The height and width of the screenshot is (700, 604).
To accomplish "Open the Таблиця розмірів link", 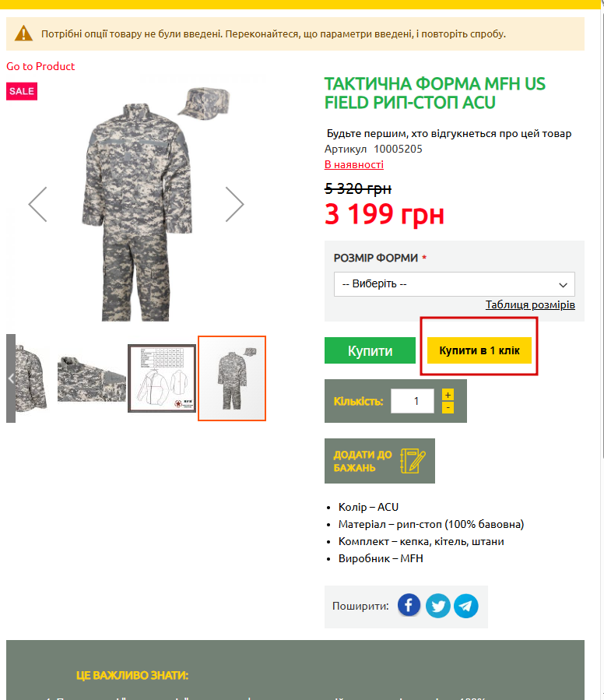I will click(530, 304).
